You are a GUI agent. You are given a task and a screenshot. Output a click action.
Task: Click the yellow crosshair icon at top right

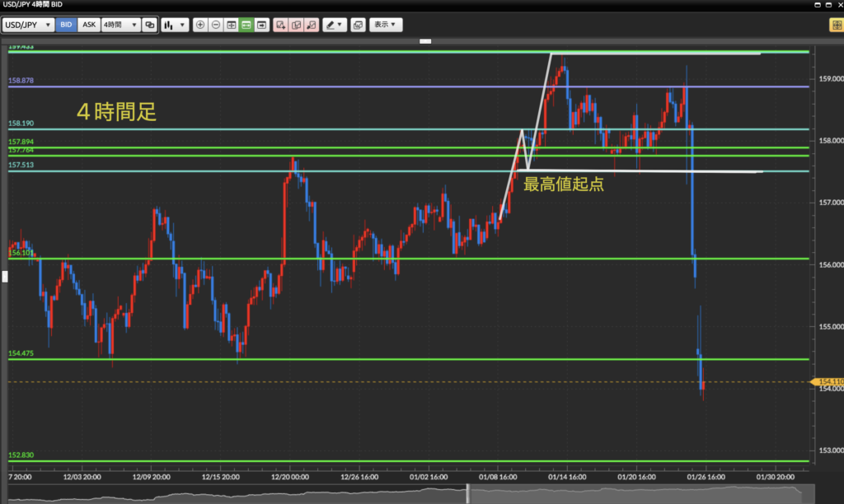click(x=835, y=25)
